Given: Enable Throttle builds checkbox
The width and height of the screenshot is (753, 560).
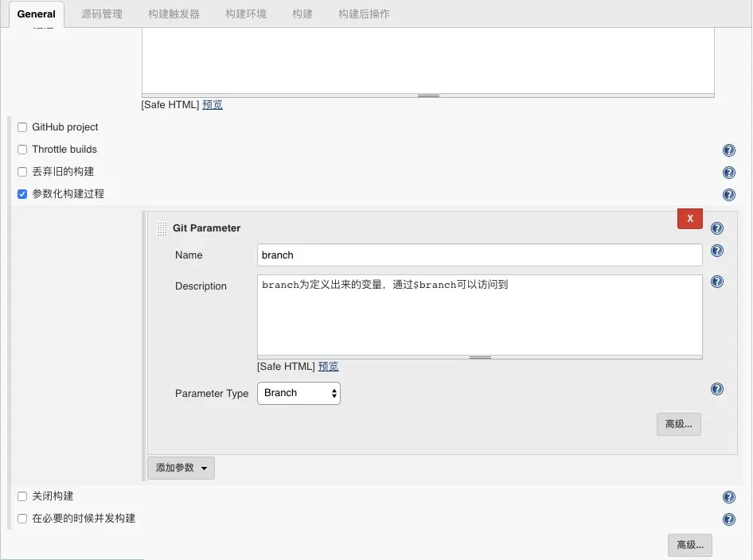Looking at the screenshot, I should (22, 150).
